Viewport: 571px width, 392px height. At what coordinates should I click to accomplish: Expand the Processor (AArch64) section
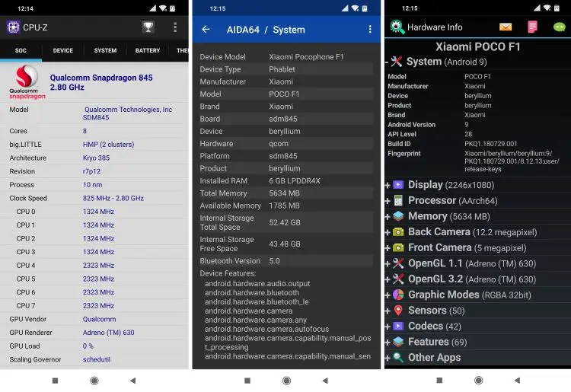[x=478, y=200]
